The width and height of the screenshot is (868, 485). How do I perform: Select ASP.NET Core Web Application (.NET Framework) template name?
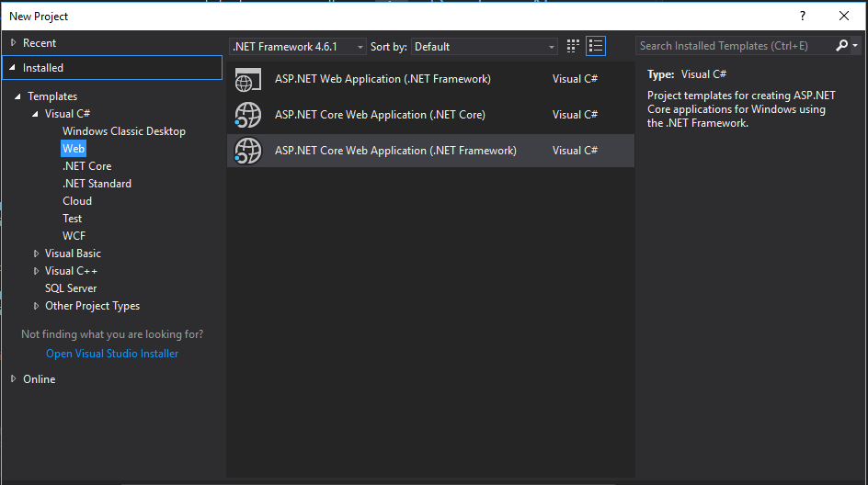(395, 151)
